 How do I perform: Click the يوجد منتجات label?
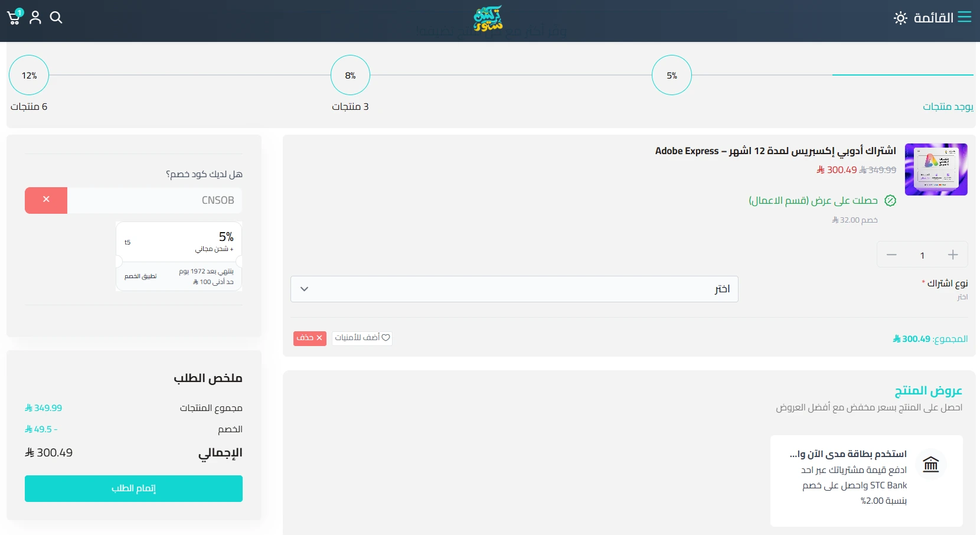[x=948, y=106]
